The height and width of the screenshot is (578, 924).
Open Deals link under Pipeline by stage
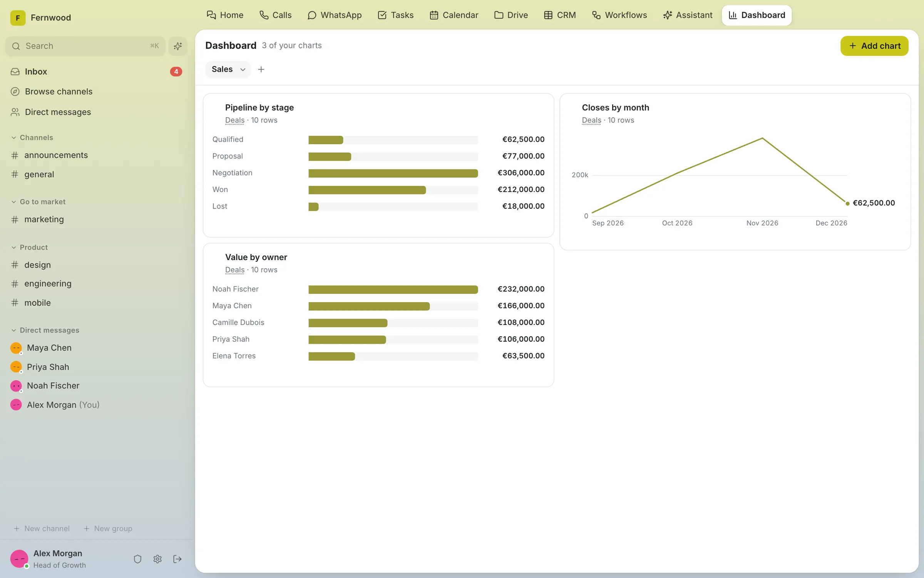click(235, 120)
